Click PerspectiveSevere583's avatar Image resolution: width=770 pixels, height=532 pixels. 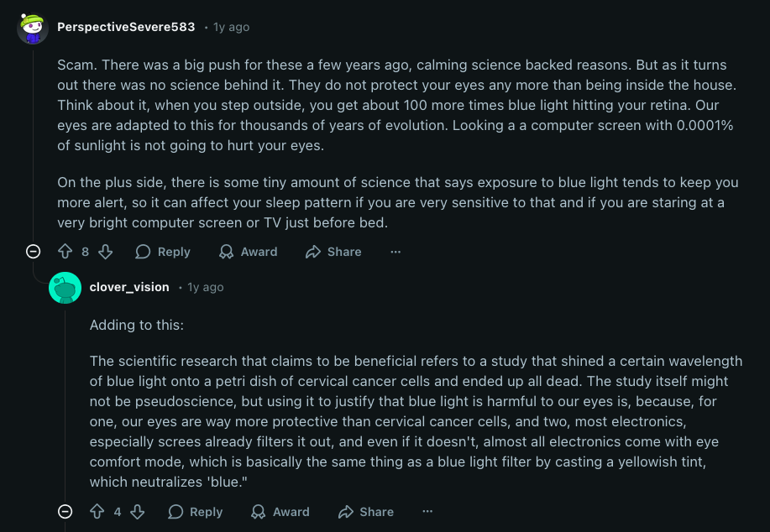32,27
